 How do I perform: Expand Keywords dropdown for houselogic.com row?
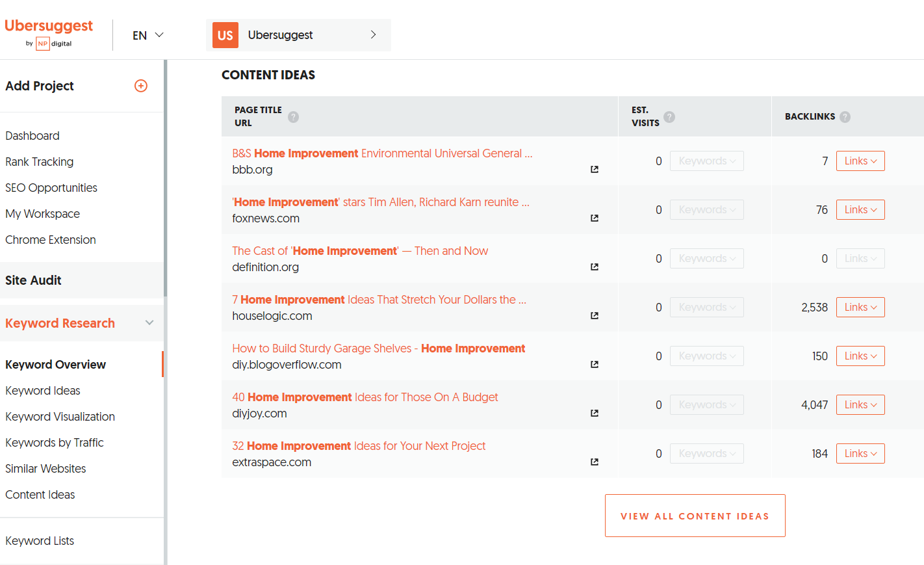coord(707,308)
